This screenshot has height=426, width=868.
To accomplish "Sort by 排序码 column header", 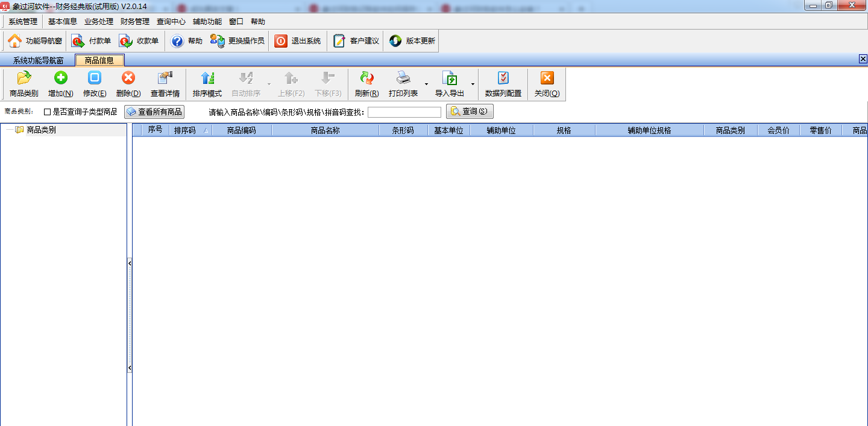I will click(x=190, y=130).
